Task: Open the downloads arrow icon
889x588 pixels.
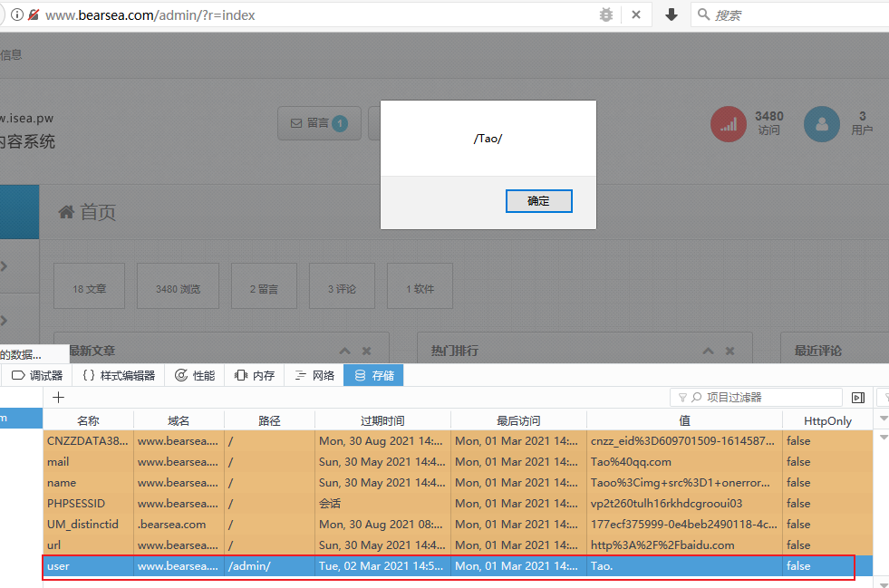Action: pyautogui.click(x=672, y=14)
